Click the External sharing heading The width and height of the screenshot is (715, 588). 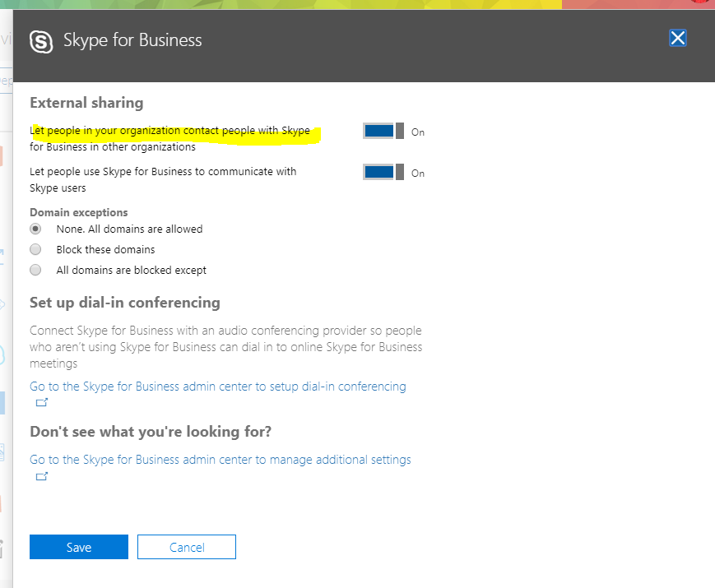tap(86, 103)
